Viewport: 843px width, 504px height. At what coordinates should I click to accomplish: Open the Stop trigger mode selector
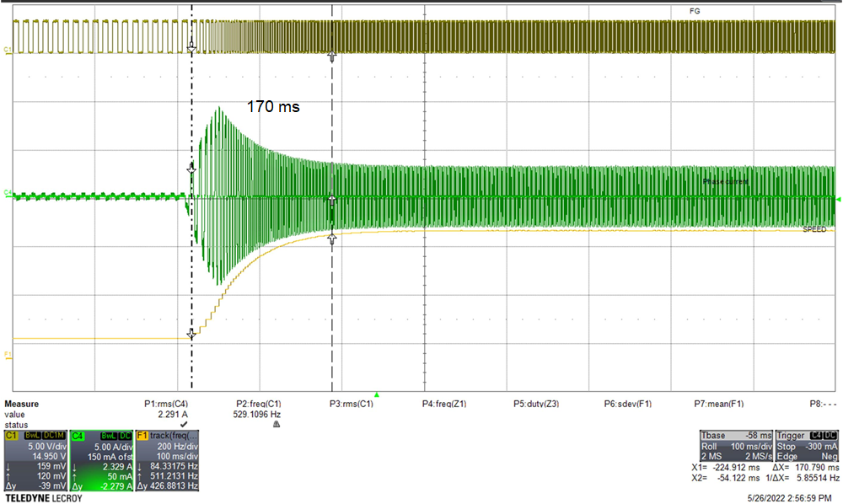pos(787,447)
